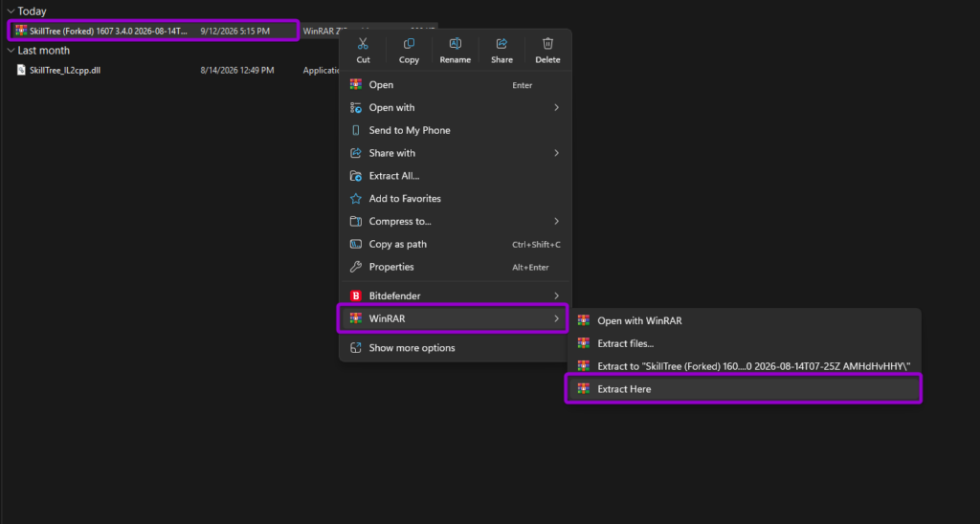Click the Copy as path icon
980x524 pixels.
[356, 244]
